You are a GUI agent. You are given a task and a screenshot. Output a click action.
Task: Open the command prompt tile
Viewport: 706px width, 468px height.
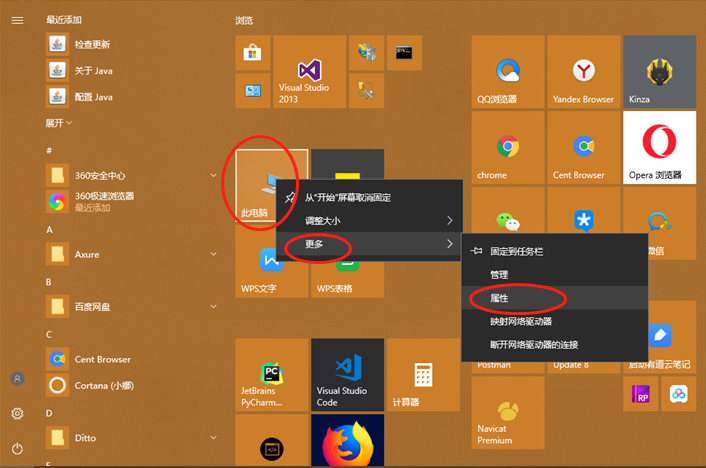pos(404,53)
